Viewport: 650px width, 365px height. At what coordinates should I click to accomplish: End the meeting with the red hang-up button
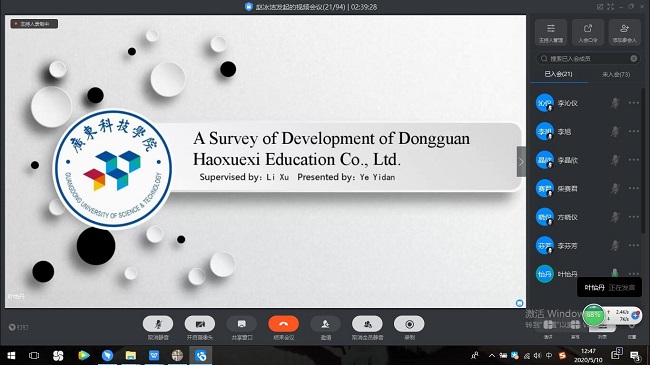click(284, 324)
